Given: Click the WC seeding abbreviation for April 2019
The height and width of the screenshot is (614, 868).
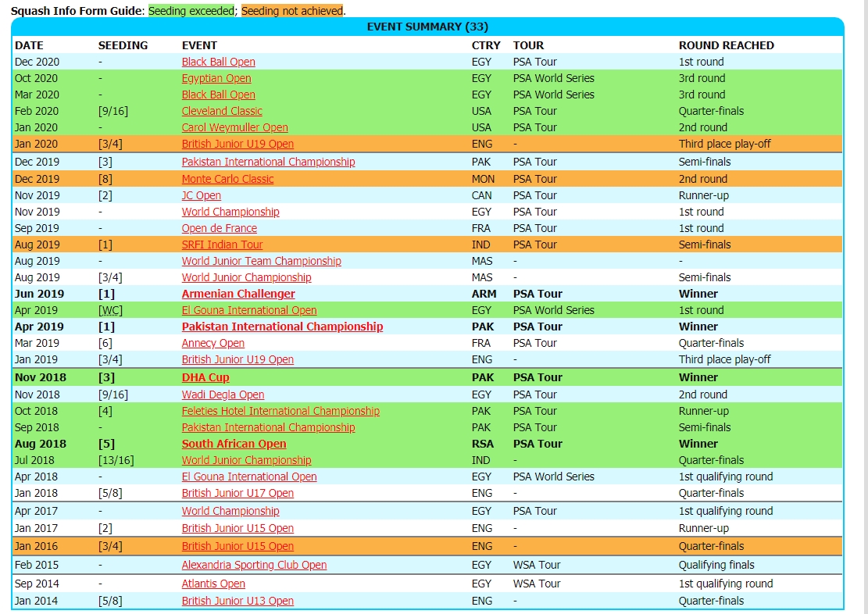Looking at the screenshot, I should click(x=110, y=310).
